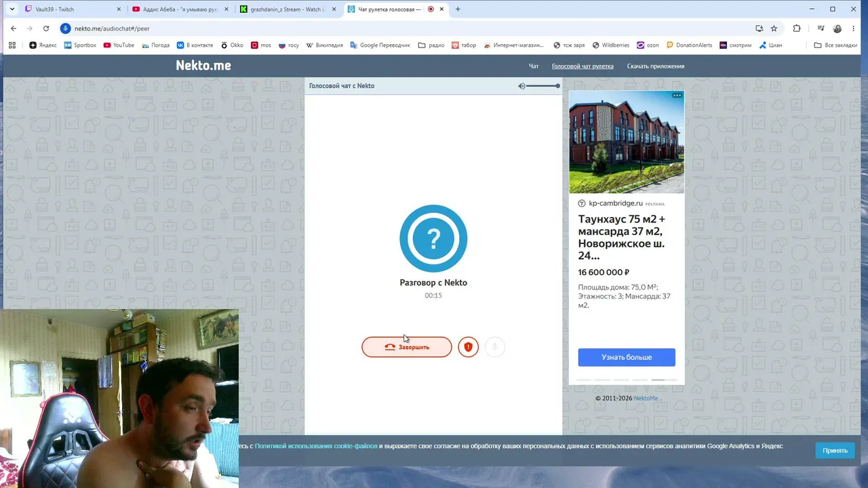This screenshot has height=488, width=868.
Task: Open the В контакте bookmark
Action: pyautogui.click(x=195, y=45)
